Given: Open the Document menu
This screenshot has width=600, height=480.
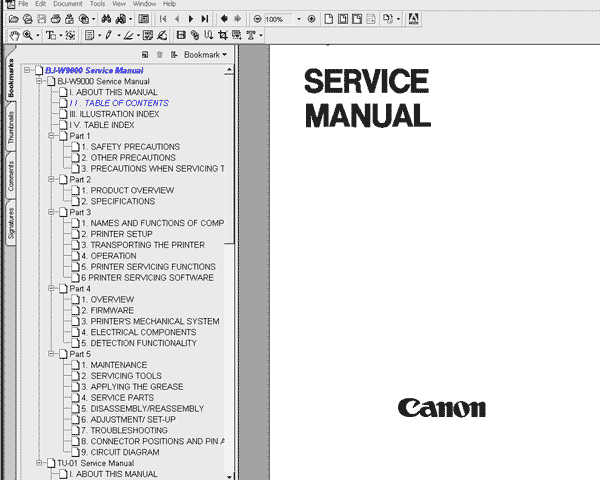Looking at the screenshot, I should point(68,4).
